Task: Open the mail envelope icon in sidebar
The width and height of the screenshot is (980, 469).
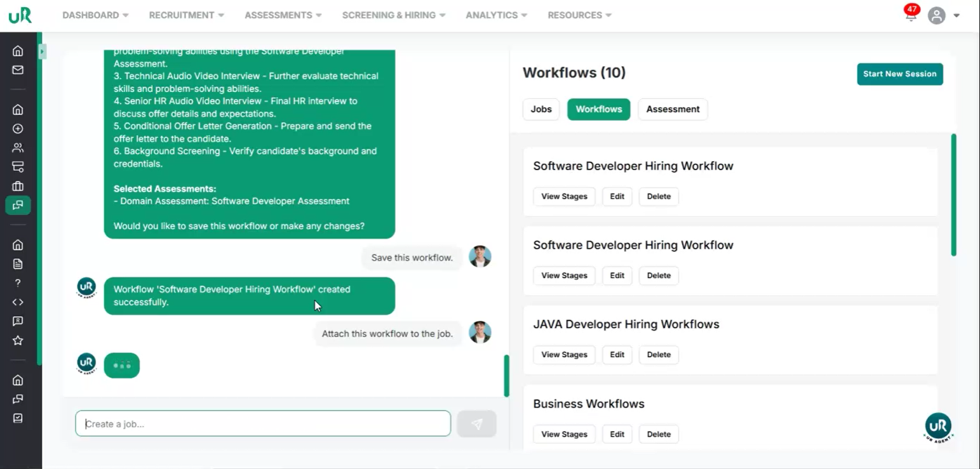Action: click(18, 70)
